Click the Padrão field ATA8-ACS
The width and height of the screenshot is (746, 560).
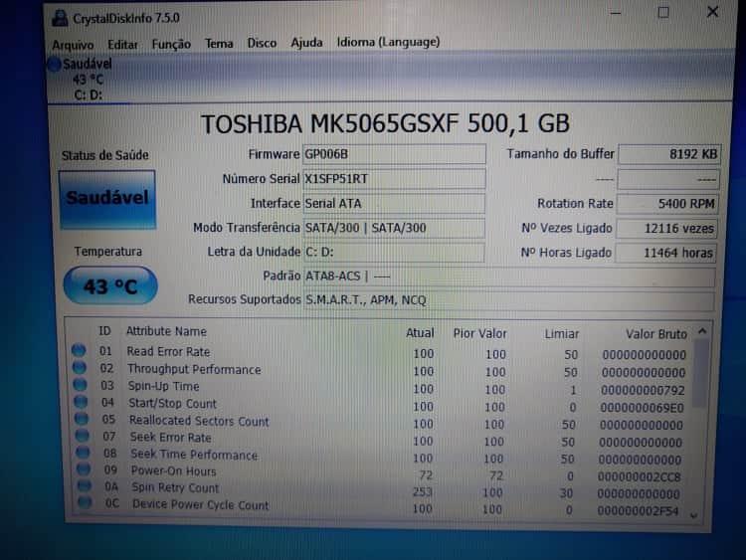pos(509,277)
